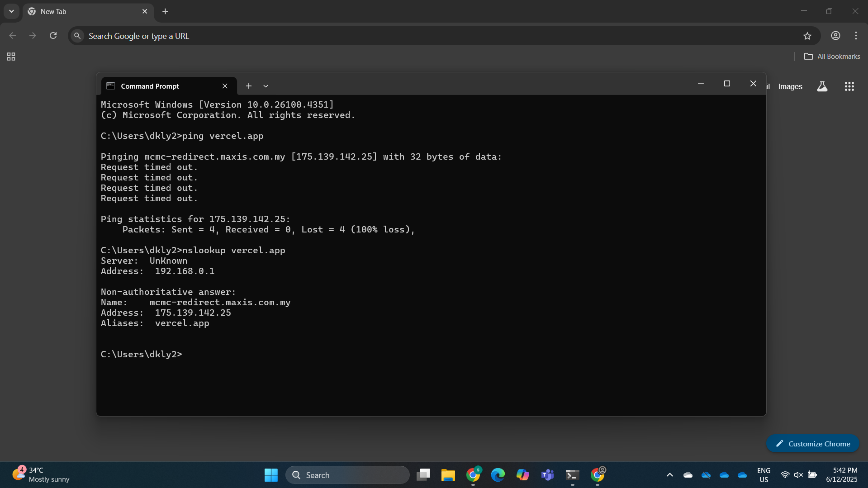Open Chrome tab search dropdown
Screen dimensions: 868x488
(x=11, y=11)
